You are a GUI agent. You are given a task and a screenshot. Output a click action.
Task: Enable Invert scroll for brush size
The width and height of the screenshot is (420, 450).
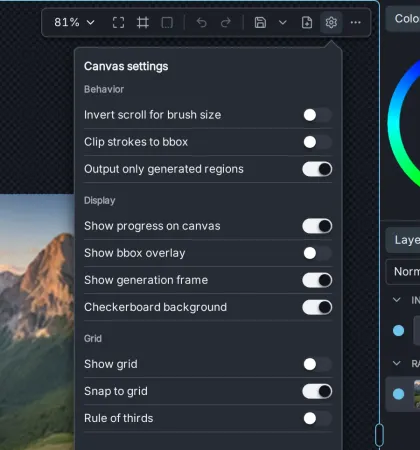click(317, 115)
